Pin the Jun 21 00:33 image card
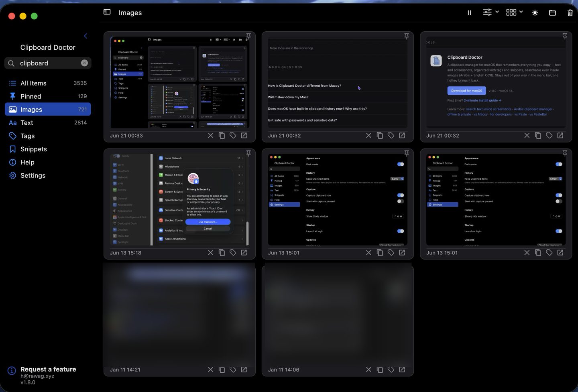The height and width of the screenshot is (392, 578). tap(248, 36)
